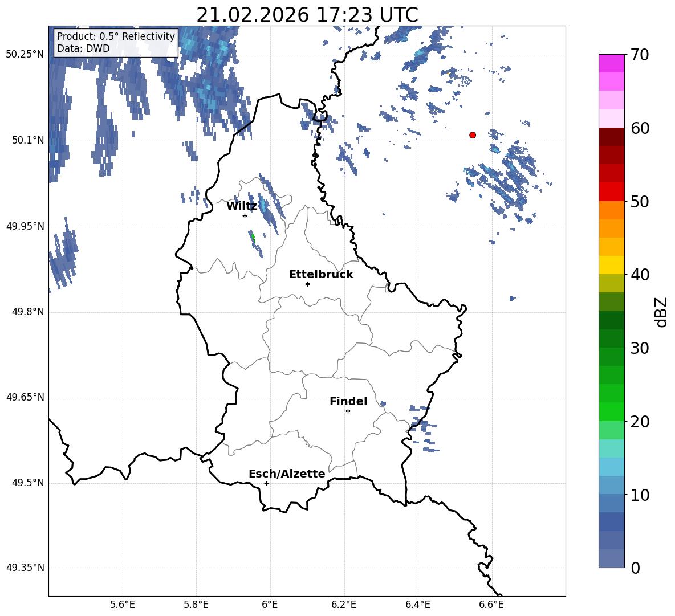Click the green echo south of Wiltz
675x616 pixels.
[253, 238]
